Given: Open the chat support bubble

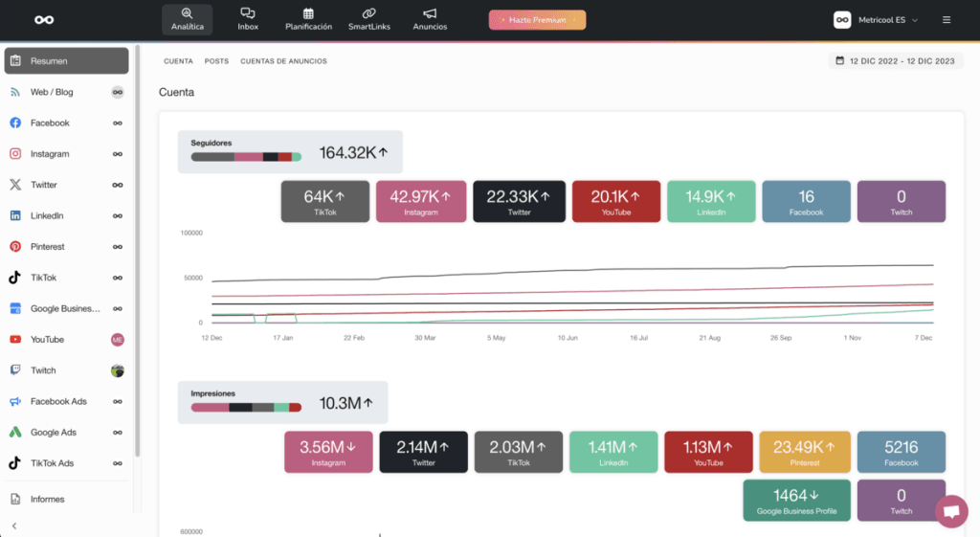Looking at the screenshot, I should click(x=951, y=511).
